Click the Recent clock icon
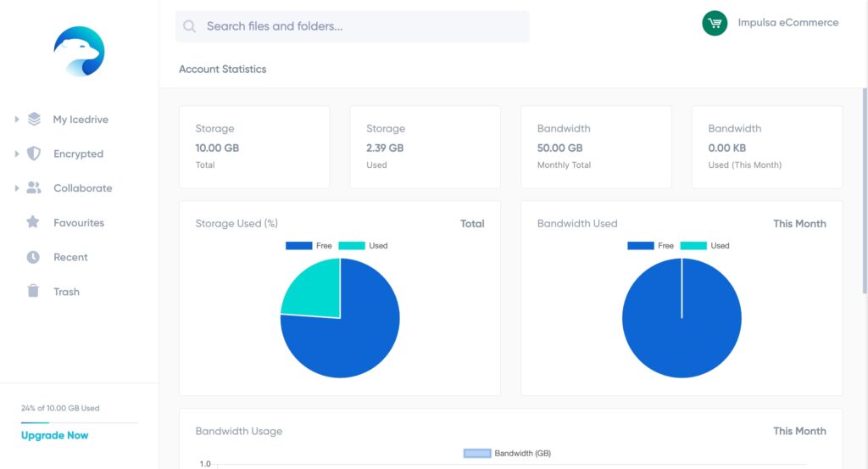The height and width of the screenshot is (469, 868). (33, 257)
